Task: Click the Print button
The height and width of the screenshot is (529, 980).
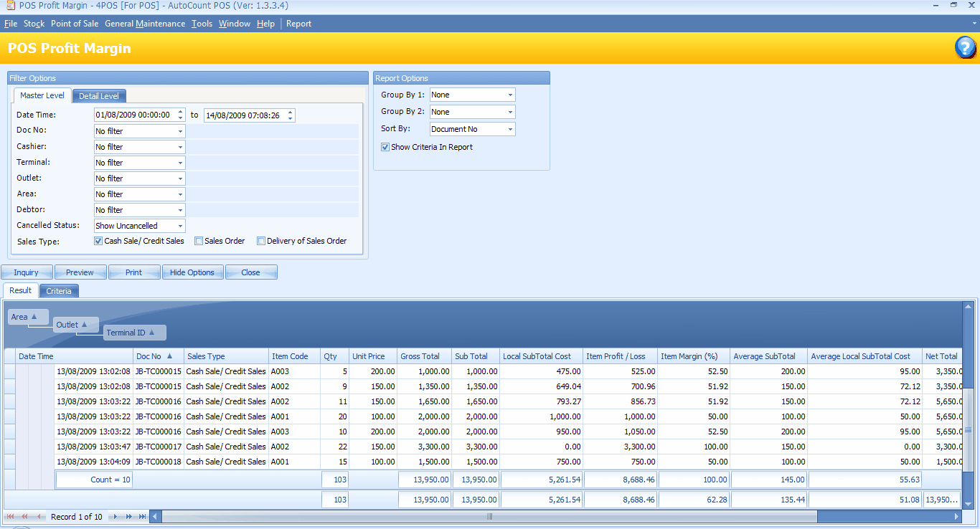Action: 133,272
